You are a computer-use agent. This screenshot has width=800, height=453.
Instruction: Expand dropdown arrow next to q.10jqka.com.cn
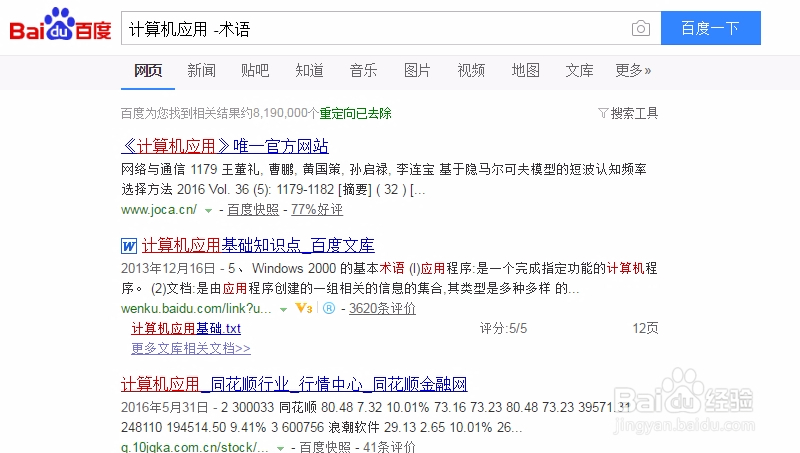point(280,448)
